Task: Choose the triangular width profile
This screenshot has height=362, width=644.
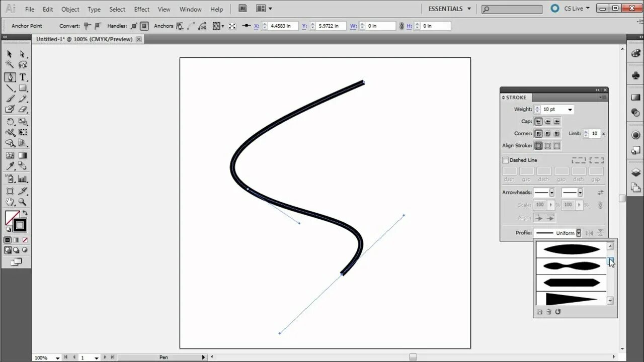Action: (x=571, y=299)
